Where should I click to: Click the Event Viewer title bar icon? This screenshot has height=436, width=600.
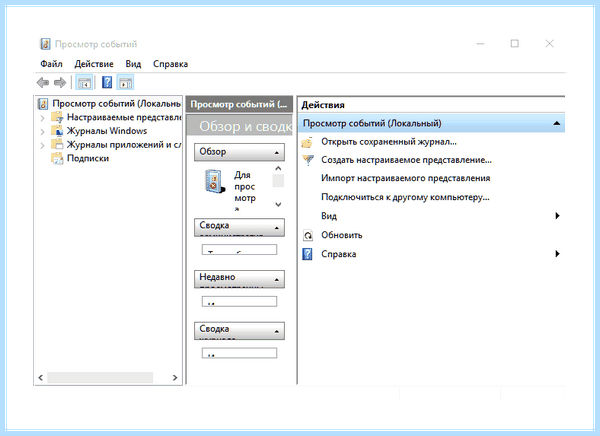click(x=45, y=44)
